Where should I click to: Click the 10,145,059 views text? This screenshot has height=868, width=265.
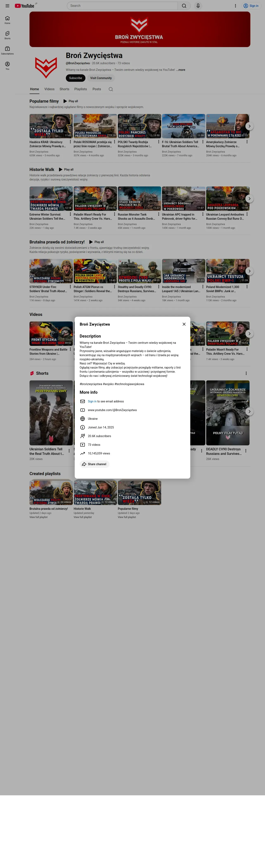(99, 453)
